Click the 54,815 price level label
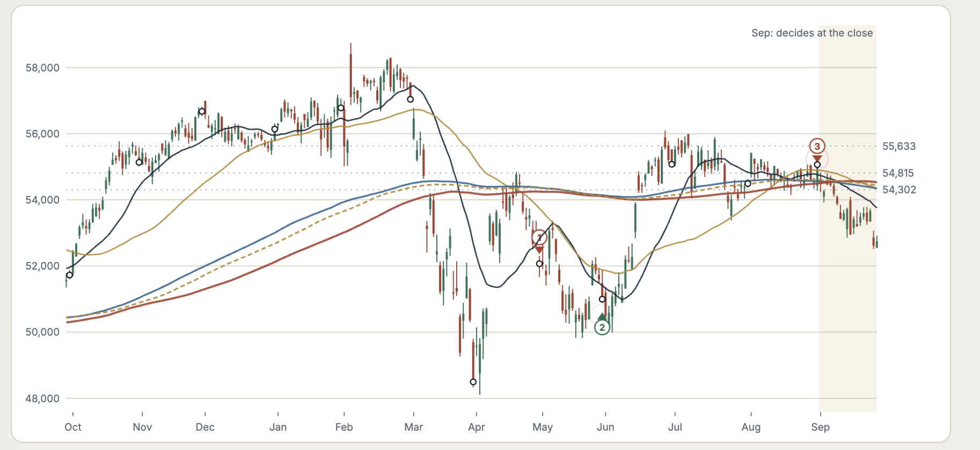 tap(898, 173)
